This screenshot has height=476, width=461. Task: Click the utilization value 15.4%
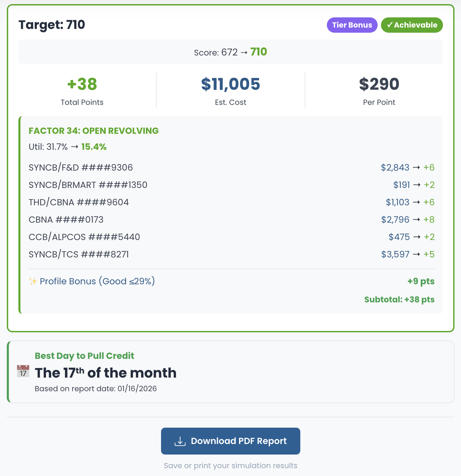pos(94,147)
